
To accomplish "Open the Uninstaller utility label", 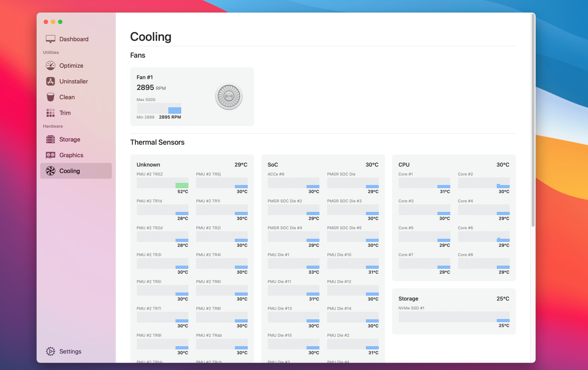I will pos(74,81).
